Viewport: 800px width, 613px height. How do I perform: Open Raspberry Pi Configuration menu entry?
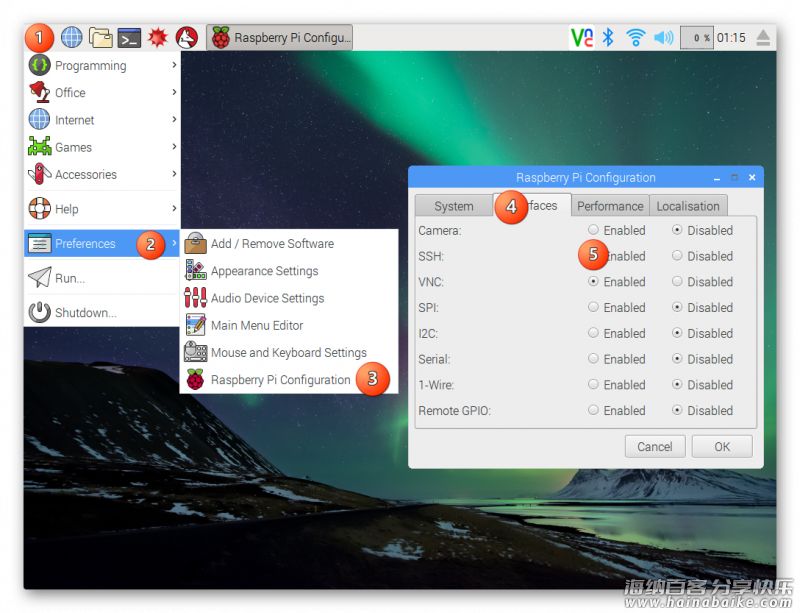point(289,380)
